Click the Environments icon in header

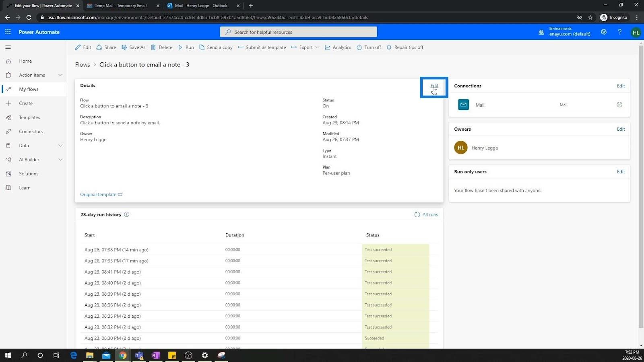pyautogui.click(x=541, y=32)
